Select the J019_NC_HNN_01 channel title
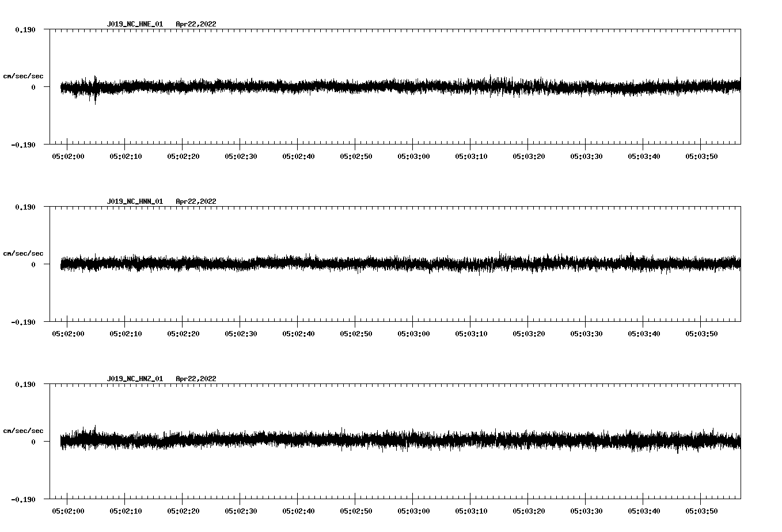This screenshot has height=532, width=782. tap(135, 202)
